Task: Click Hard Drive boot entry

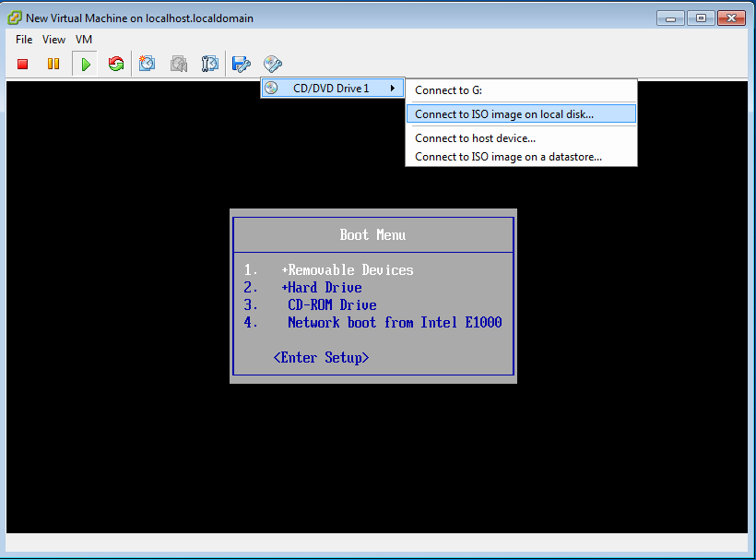Action: pyautogui.click(x=322, y=288)
